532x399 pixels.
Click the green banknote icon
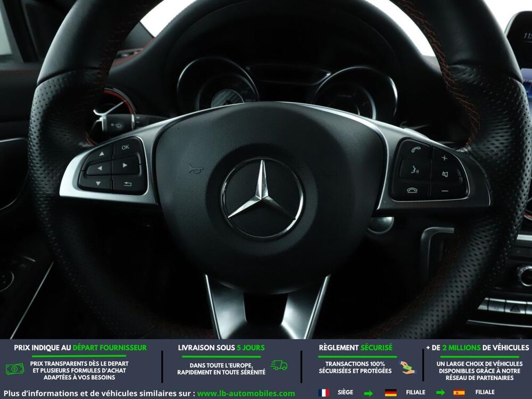coord(15,369)
